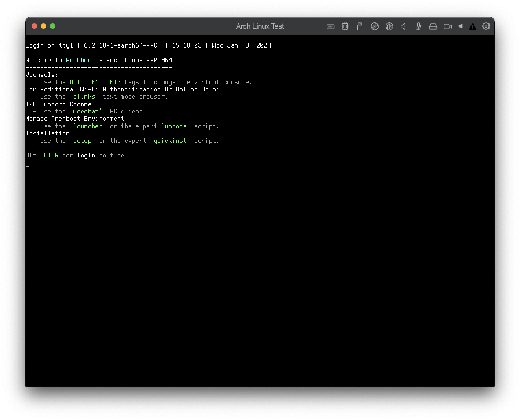The image size is (520, 420).
Task: Click the video capture camera icon
Action: coord(448,26)
